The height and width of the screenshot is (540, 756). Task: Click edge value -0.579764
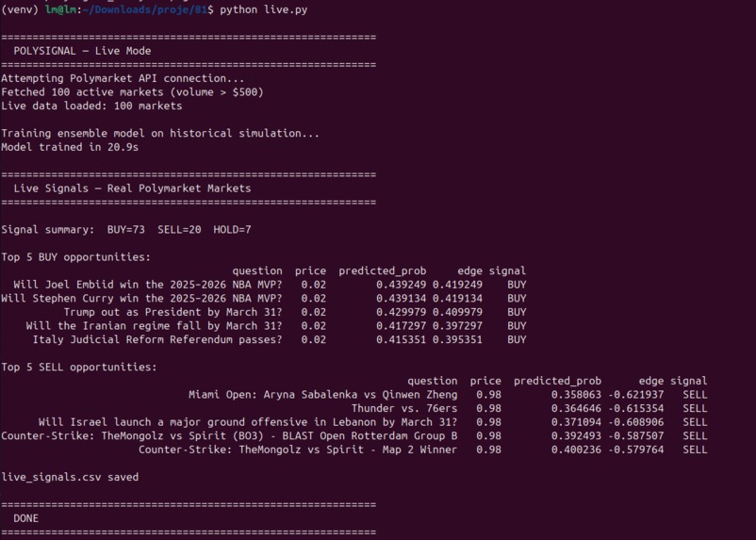point(636,450)
